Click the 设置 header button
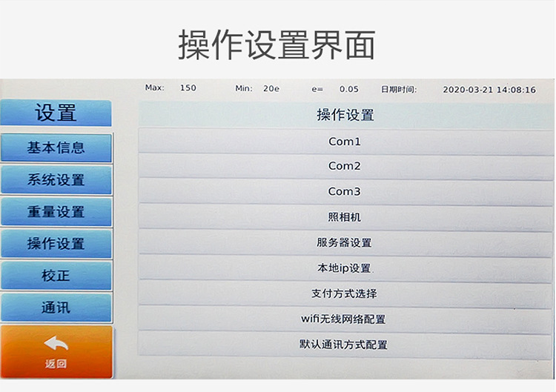 56,113
